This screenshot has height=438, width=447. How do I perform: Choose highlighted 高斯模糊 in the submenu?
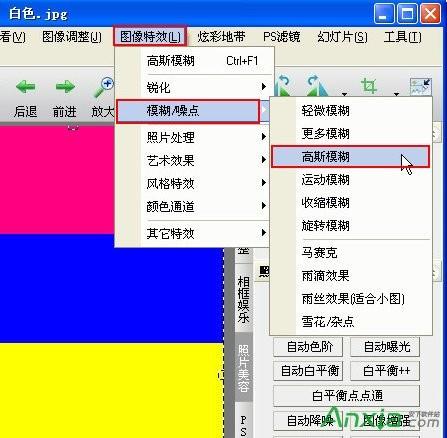(x=350, y=156)
